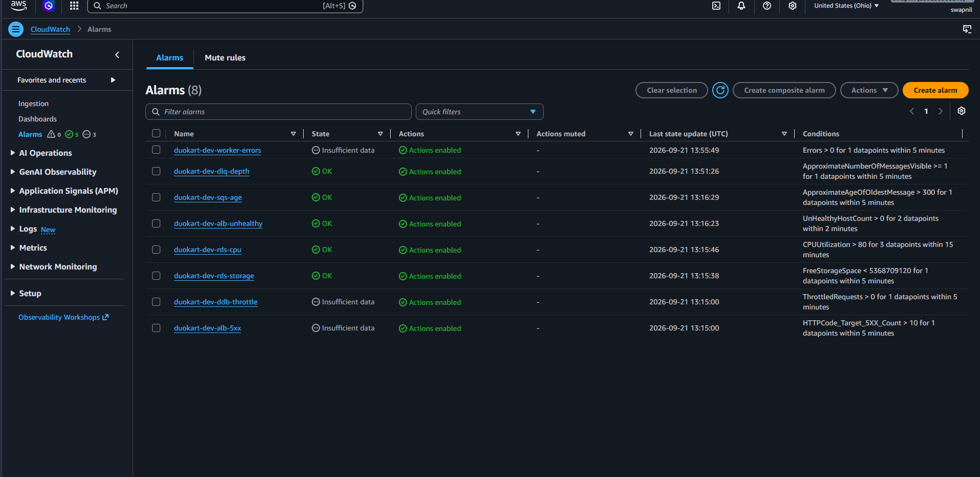Open the AWS home logo
The width and height of the screenshot is (980, 477).
click(18, 5)
